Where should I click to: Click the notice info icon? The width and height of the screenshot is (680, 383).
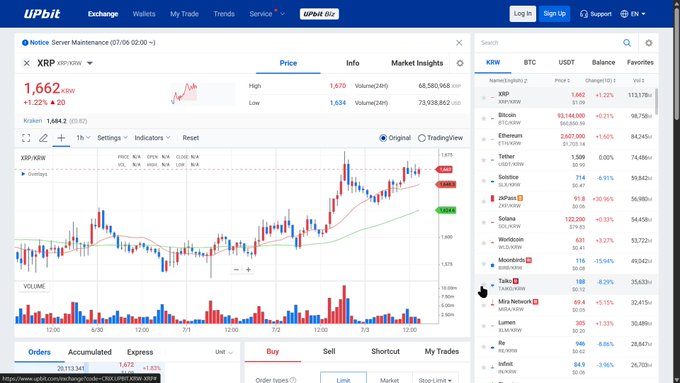(25, 43)
